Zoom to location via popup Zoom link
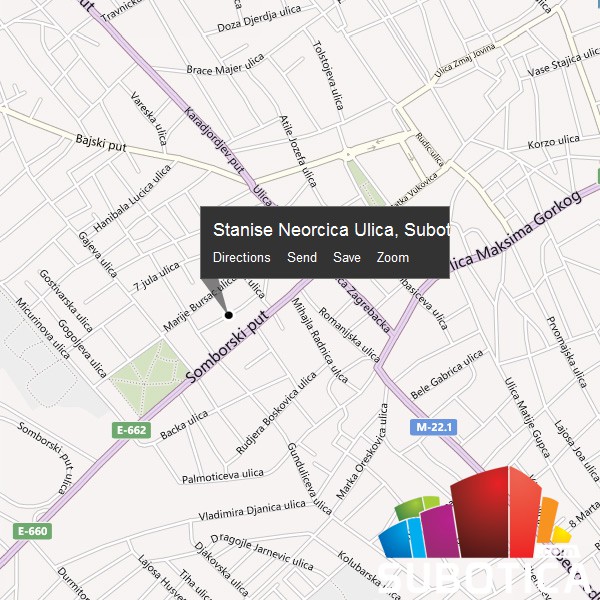Screen dimensions: 600x600 coord(393,257)
